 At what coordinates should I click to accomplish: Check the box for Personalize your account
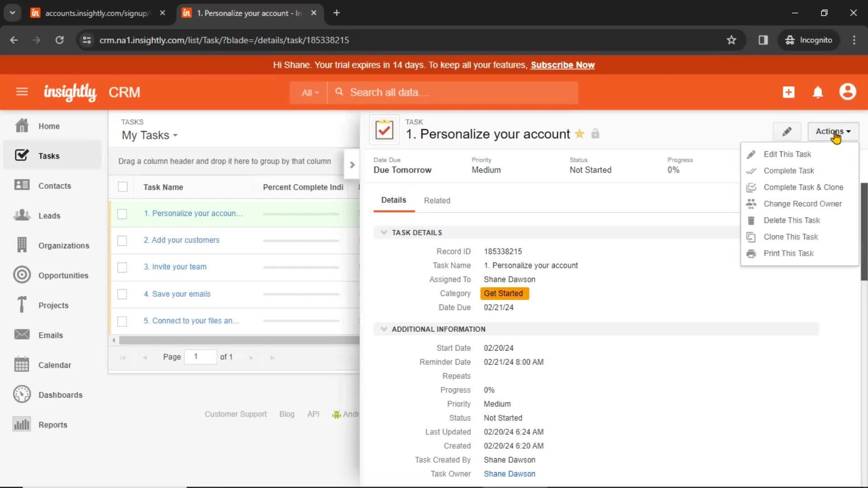tap(122, 214)
